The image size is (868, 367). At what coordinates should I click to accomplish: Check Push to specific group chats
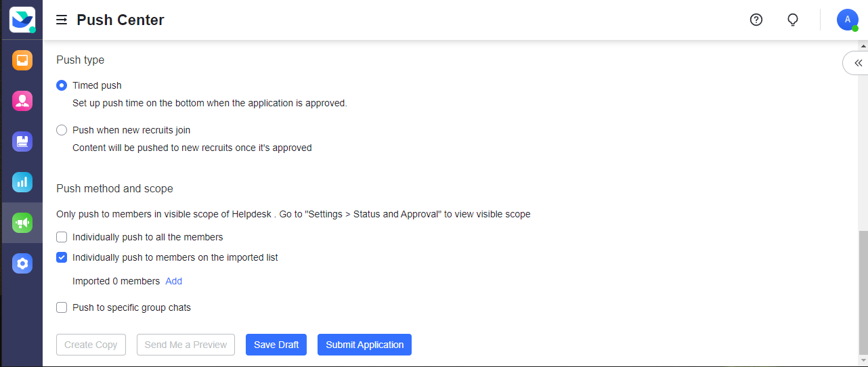(62, 307)
